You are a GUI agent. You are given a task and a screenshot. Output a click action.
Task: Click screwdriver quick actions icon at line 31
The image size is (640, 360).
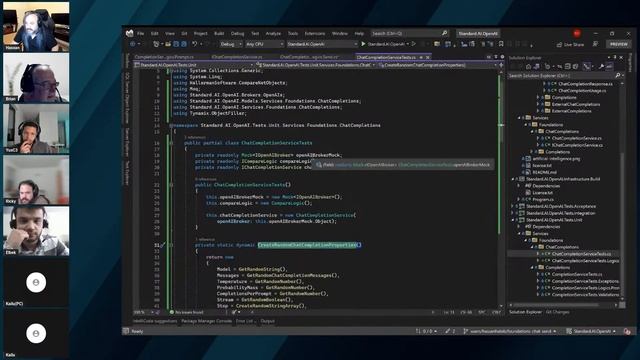162,245
